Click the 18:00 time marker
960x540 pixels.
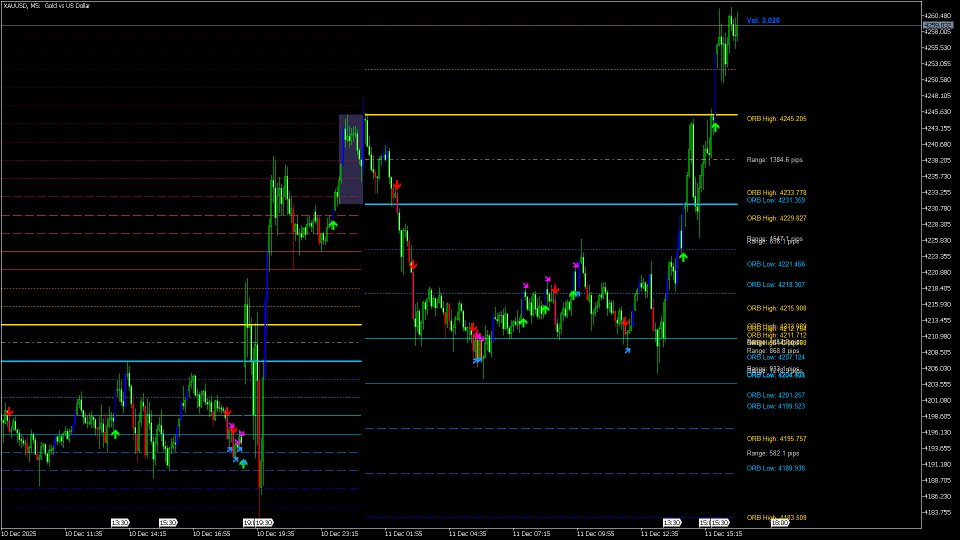[x=779, y=523]
